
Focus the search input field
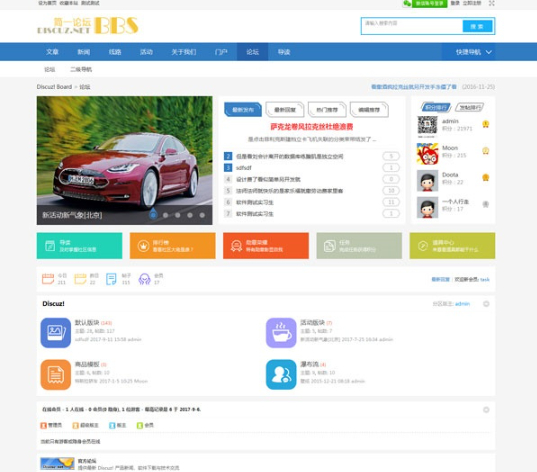coord(412,26)
